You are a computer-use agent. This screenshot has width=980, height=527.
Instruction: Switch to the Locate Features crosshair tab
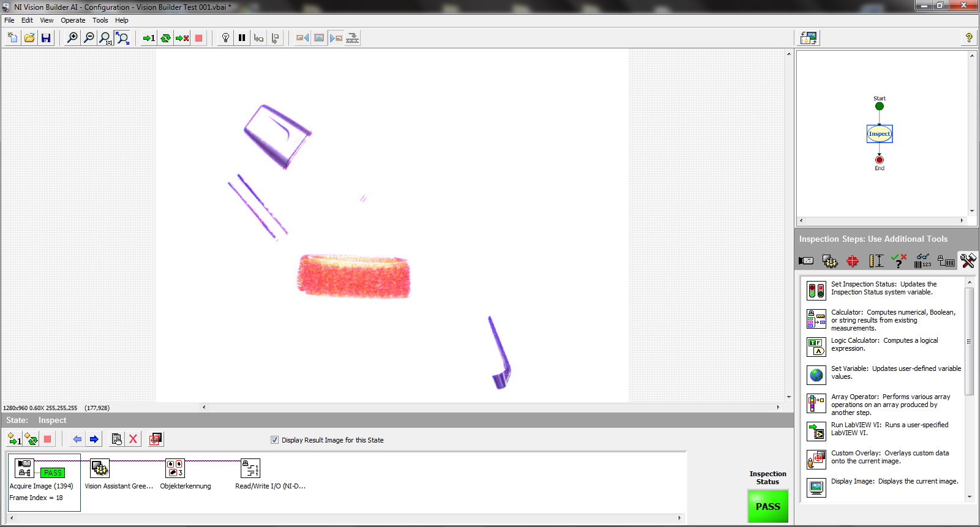(853, 261)
